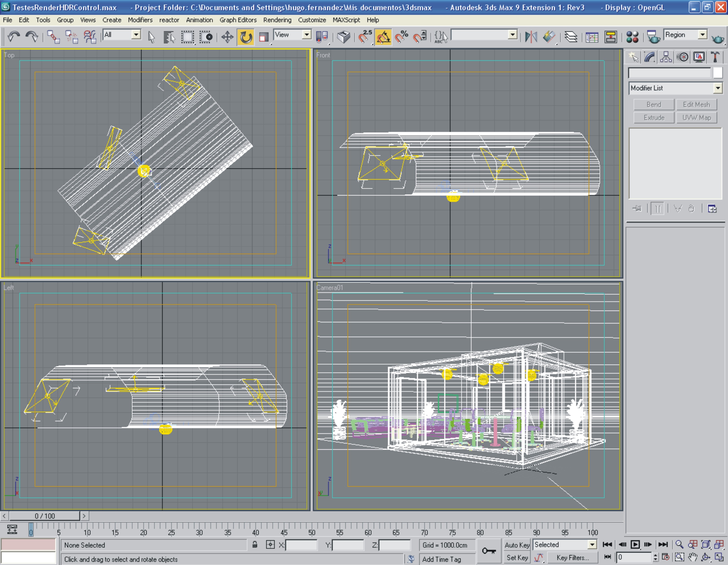Toggle Angle Snap on toolbar

(x=383, y=37)
